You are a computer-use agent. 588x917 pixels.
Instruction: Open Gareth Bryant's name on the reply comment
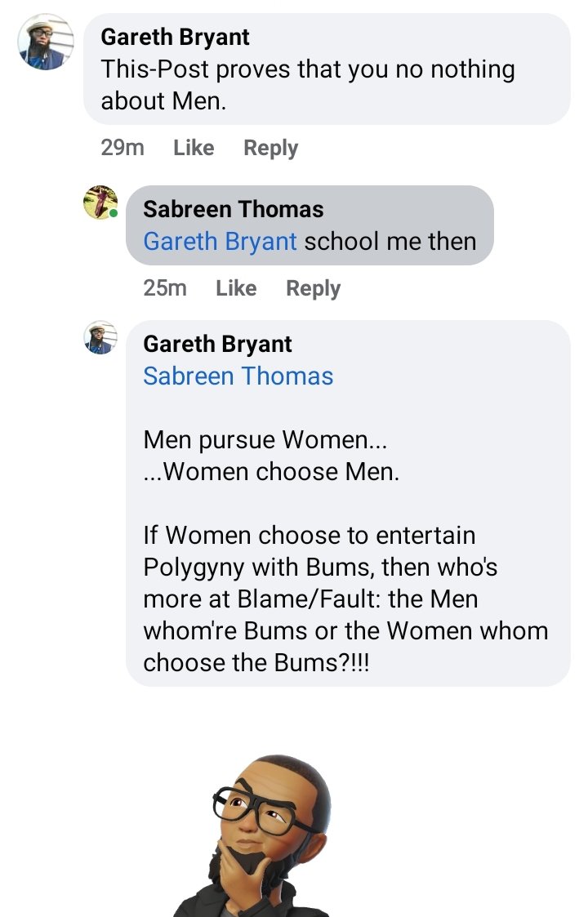[x=217, y=344]
